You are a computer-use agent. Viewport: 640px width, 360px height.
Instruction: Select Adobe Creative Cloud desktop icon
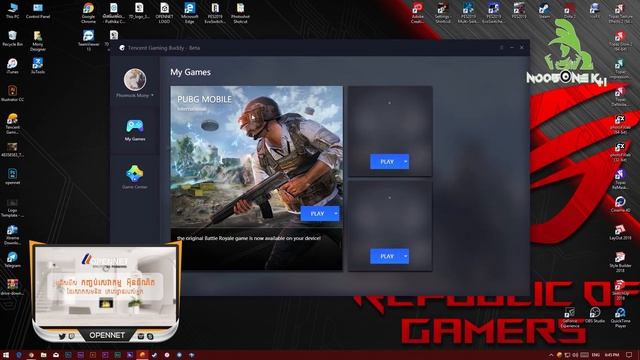click(417, 13)
